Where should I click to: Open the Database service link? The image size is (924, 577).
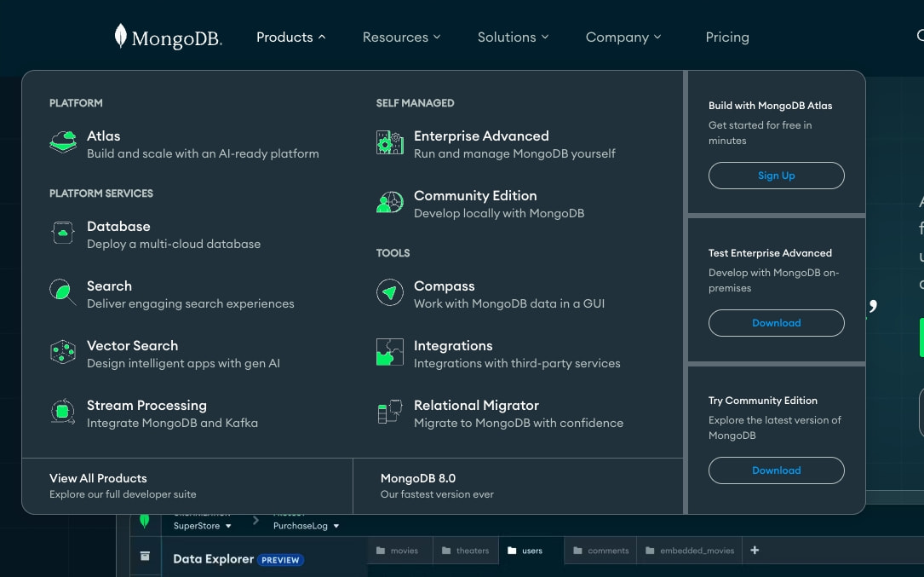118,227
